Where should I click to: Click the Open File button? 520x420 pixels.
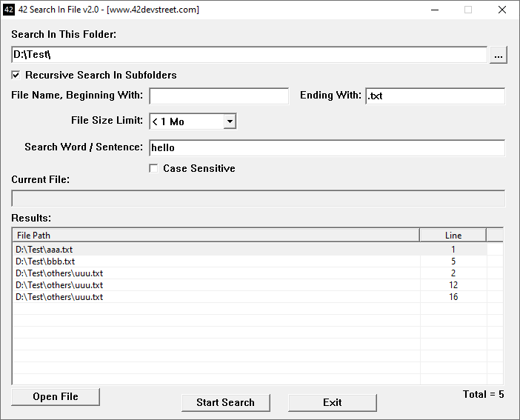[x=56, y=397]
